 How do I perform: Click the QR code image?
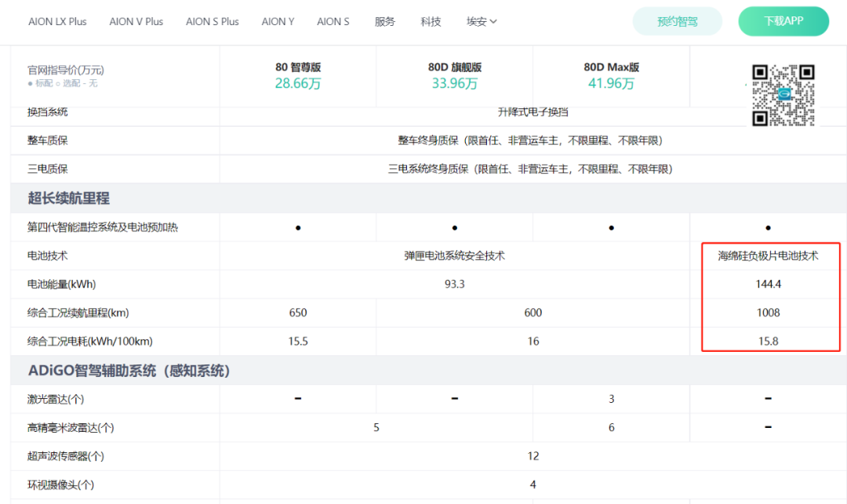coord(783,95)
